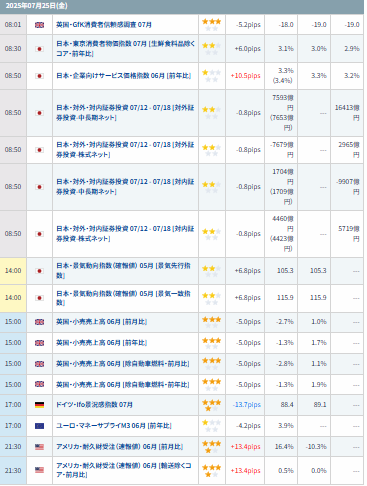Viewport: 367px width, 486px height.
Task: Click Japan flag in 対外証券投資・株式ネット row
Action: (x=39, y=150)
